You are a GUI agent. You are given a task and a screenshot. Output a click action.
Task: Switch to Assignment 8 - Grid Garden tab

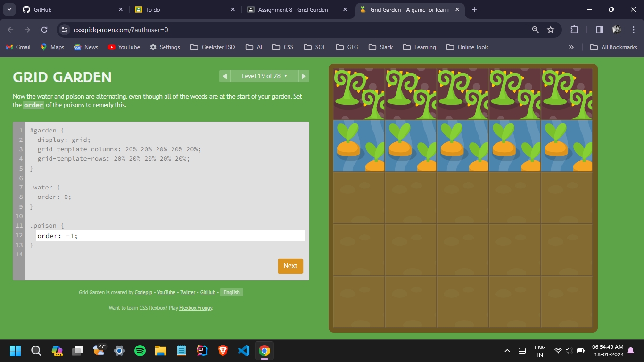pos(297,9)
